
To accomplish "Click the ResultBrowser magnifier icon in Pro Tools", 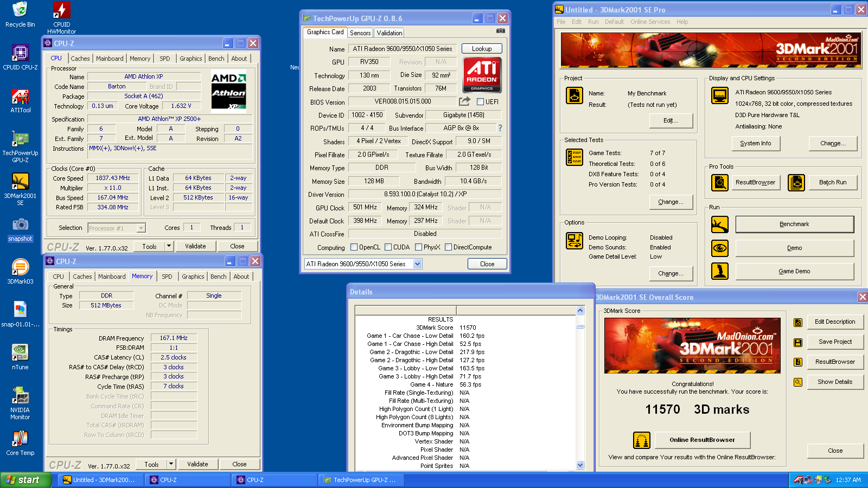I will pos(720,183).
